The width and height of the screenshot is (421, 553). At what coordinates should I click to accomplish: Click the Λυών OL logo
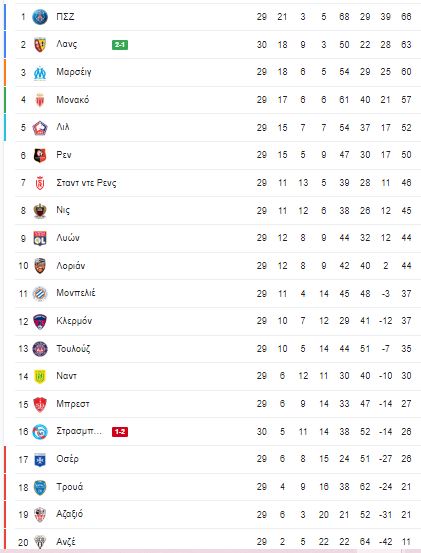(40, 238)
